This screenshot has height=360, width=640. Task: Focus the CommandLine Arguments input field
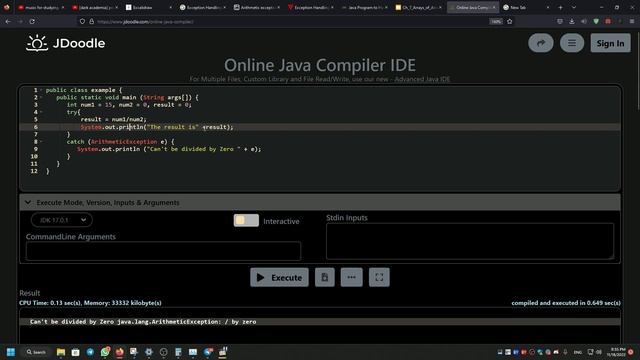point(163,251)
